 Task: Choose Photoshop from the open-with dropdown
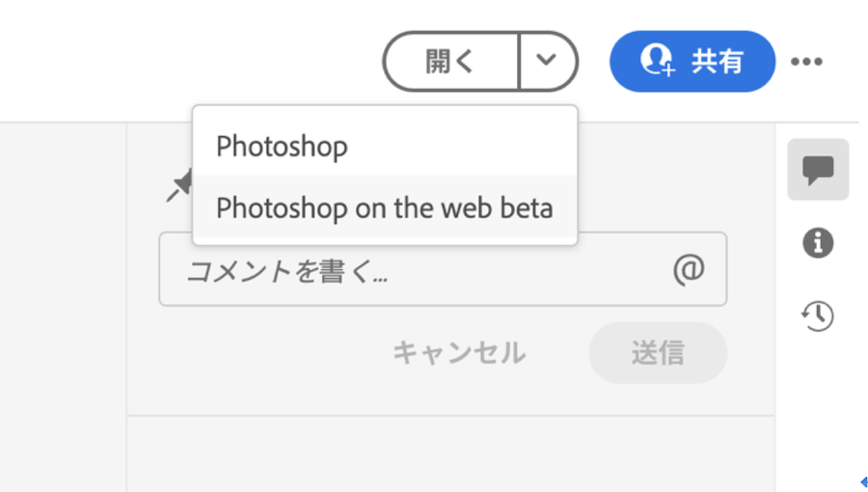click(282, 147)
